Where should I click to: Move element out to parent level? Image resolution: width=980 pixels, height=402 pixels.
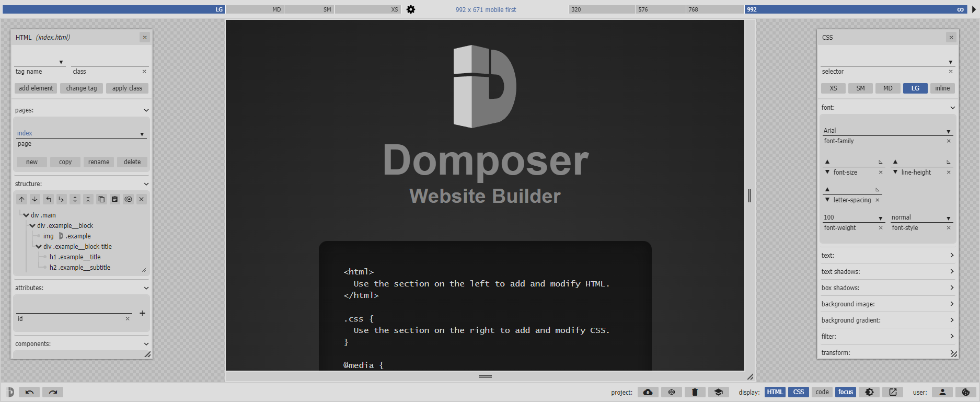tap(48, 199)
